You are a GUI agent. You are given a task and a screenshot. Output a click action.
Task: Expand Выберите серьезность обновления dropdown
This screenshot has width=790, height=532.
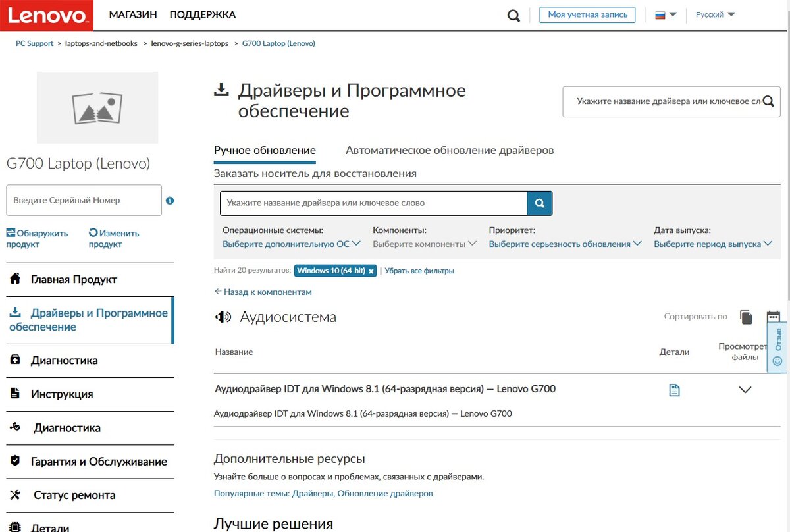pos(565,244)
